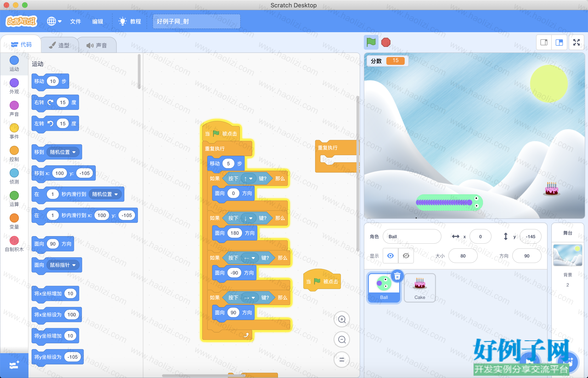Click the block palette vertical scrollbar
588x378 pixels.
point(139,72)
